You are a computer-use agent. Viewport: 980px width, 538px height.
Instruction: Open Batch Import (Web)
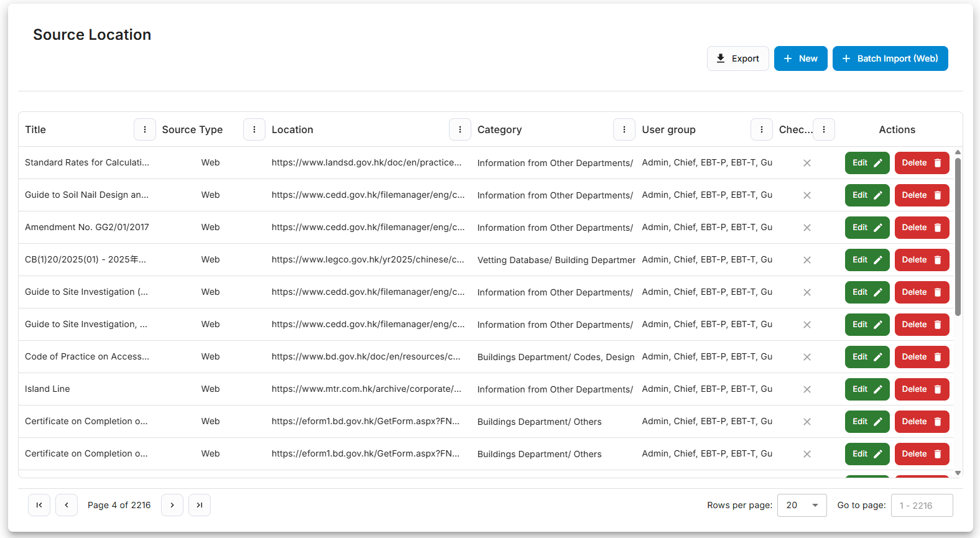coord(890,58)
